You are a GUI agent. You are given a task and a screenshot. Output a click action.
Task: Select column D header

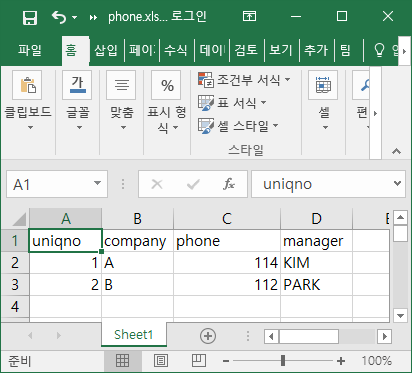tap(316, 219)
